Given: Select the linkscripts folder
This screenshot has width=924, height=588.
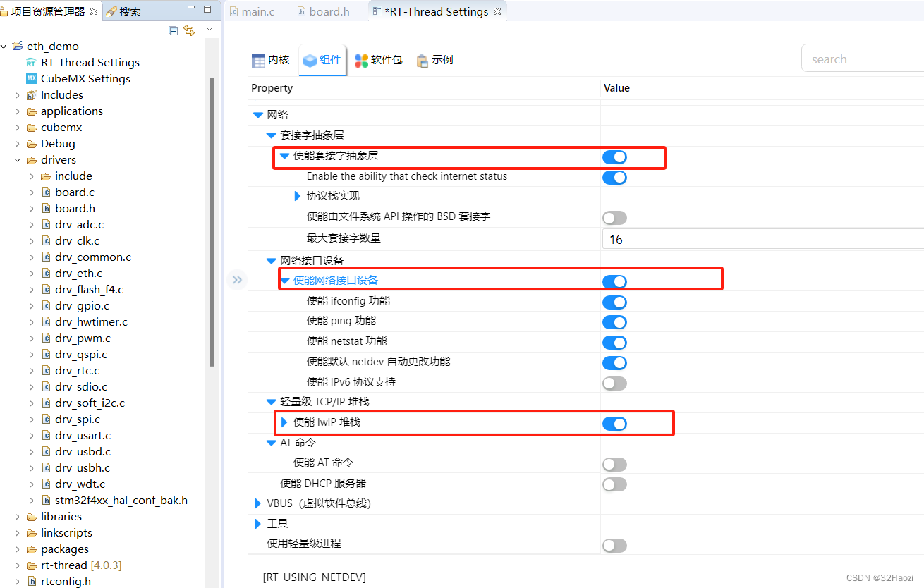Looking at the screenshot, I should point(66,533).
